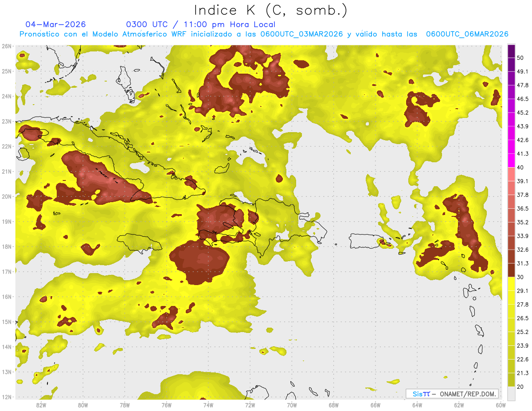Click the "12N" latitude label
Viewport: 532px width, 411px height.
[x=7, y=397]
